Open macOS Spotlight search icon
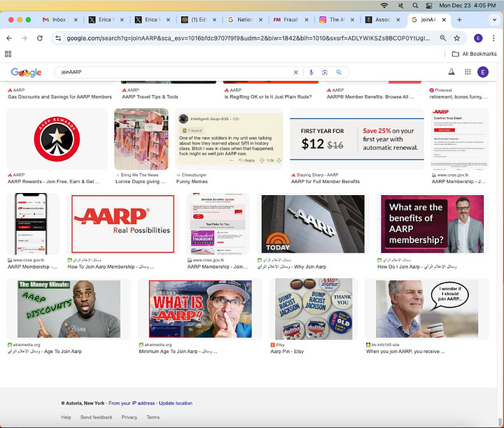 (x=415, y=6)
